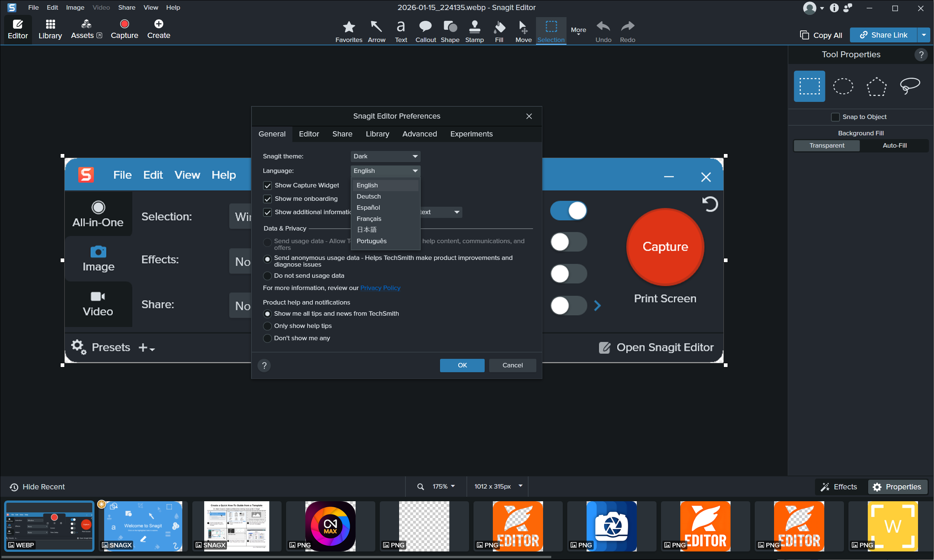Set background fill to Auto-Fill

point(894,146)
